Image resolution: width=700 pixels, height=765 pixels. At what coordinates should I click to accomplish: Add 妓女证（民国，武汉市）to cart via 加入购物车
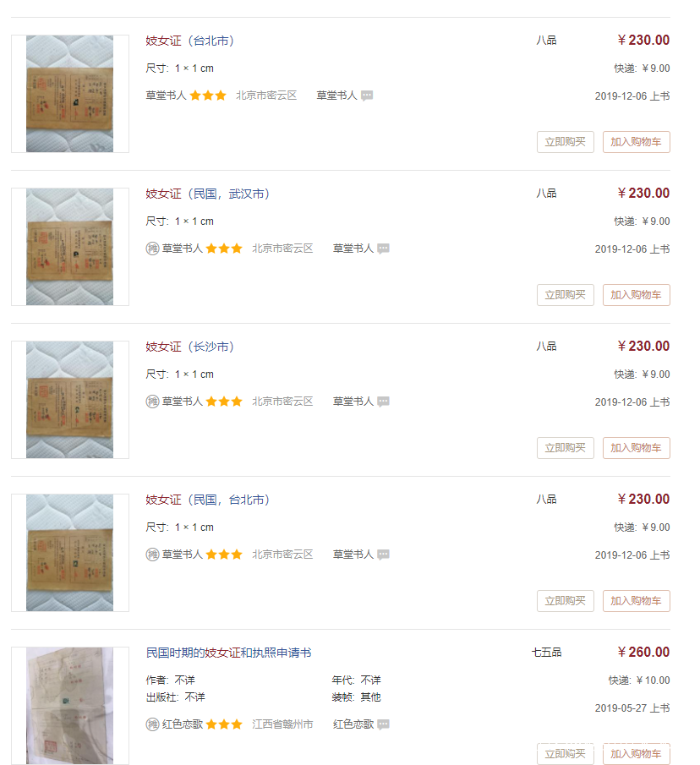point(636,295)
